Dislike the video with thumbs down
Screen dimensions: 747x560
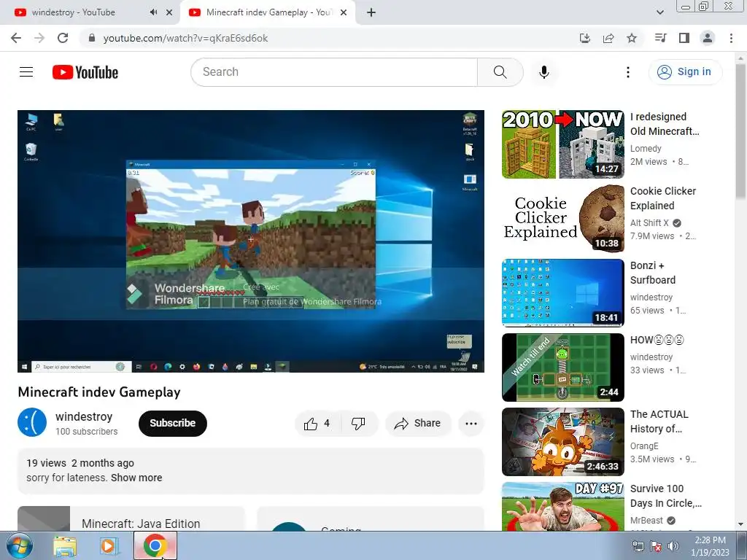[x=358, y=424]
